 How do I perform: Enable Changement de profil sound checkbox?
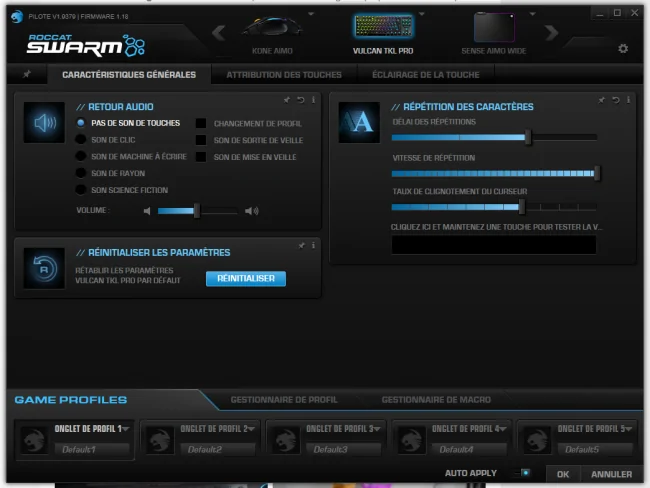[201, 124]
